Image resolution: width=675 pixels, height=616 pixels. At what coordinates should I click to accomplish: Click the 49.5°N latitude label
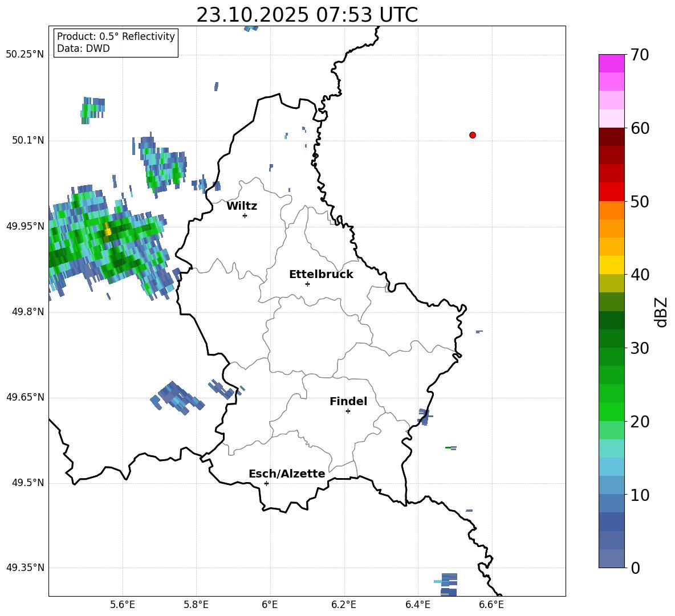(28, 483)
